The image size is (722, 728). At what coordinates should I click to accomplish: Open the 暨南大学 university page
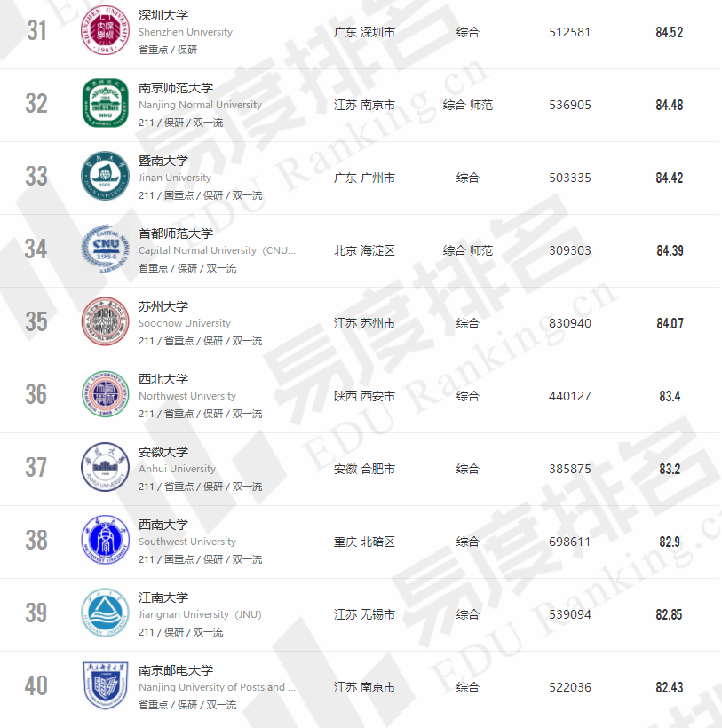[163, 161]
